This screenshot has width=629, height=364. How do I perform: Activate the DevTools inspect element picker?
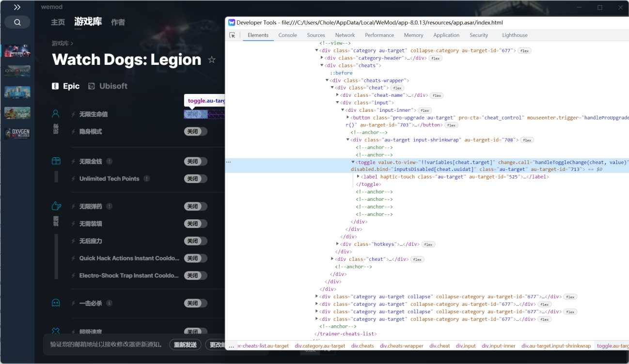tap(232, 35)
